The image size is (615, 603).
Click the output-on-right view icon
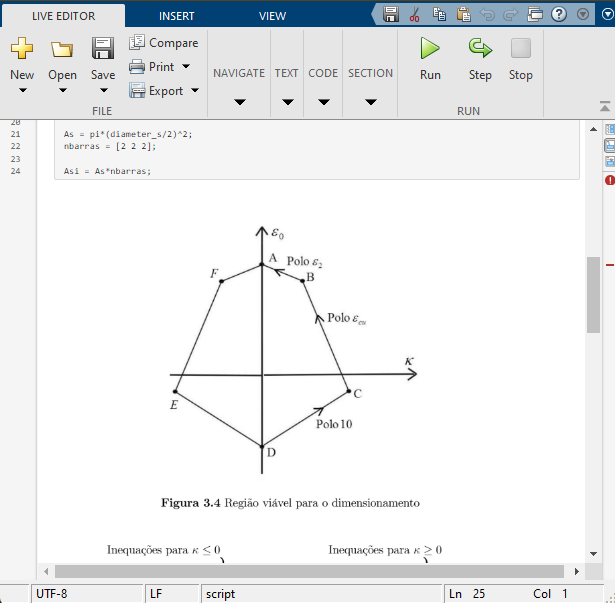coord(610,129)
